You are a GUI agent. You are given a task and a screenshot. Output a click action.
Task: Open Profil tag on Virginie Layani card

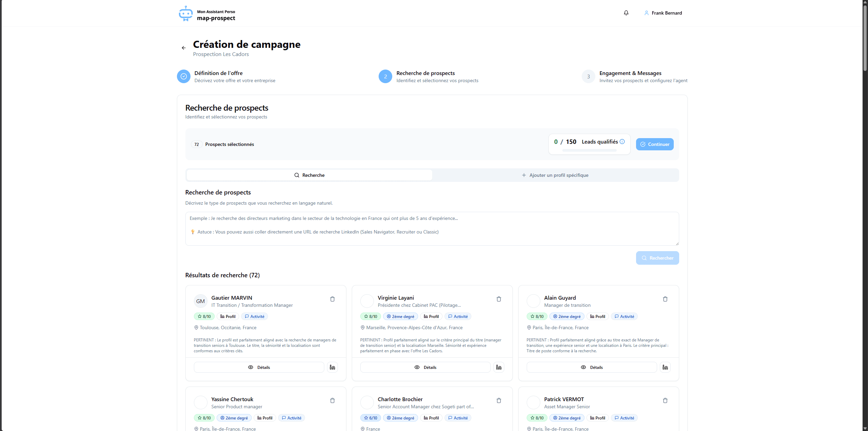pos(431,316)
